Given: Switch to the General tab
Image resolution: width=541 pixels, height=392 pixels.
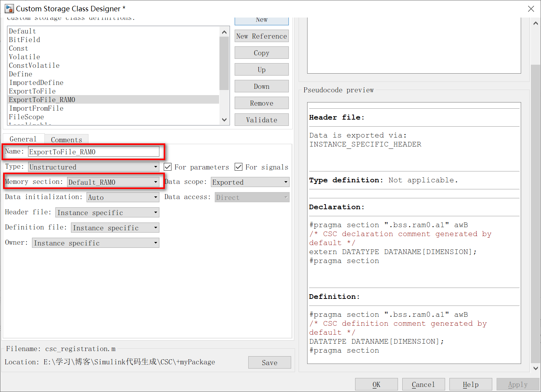Looking at the screenshot, I should point(23,139).
